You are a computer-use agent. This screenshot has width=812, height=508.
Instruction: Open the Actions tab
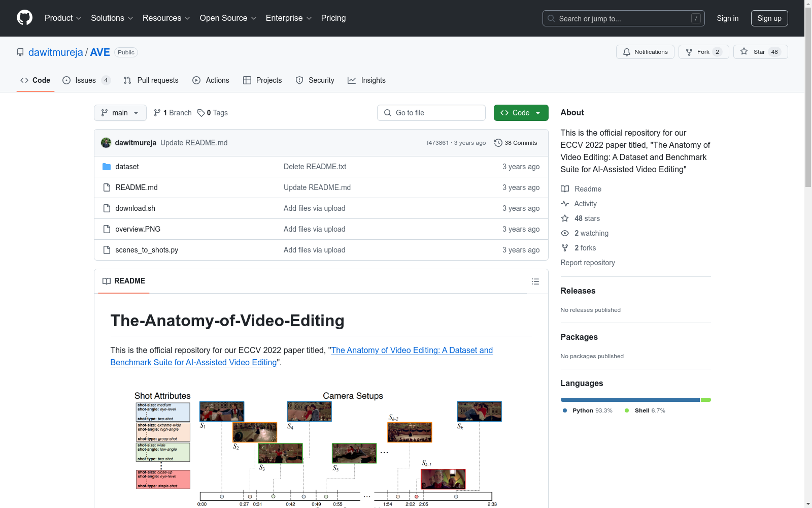[211, 80]
